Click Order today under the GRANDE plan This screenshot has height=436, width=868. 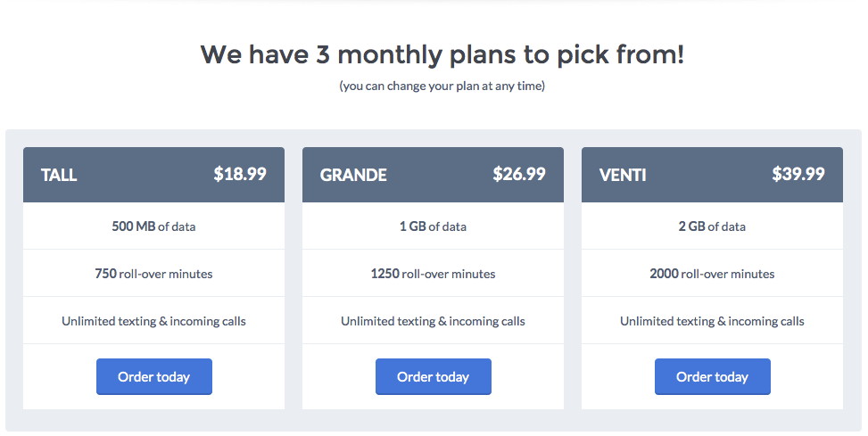433,377
